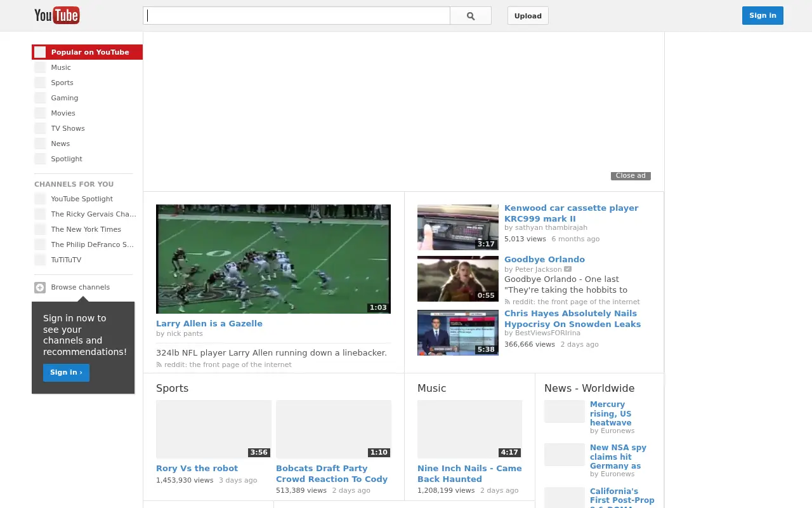
Task: Open the TV Shows category in sidebar
Action: [87, 128]
